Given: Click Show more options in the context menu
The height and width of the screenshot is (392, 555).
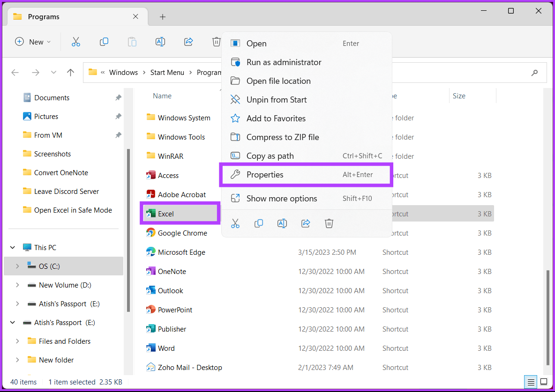Looking at the screenshot, I should 281,198.
